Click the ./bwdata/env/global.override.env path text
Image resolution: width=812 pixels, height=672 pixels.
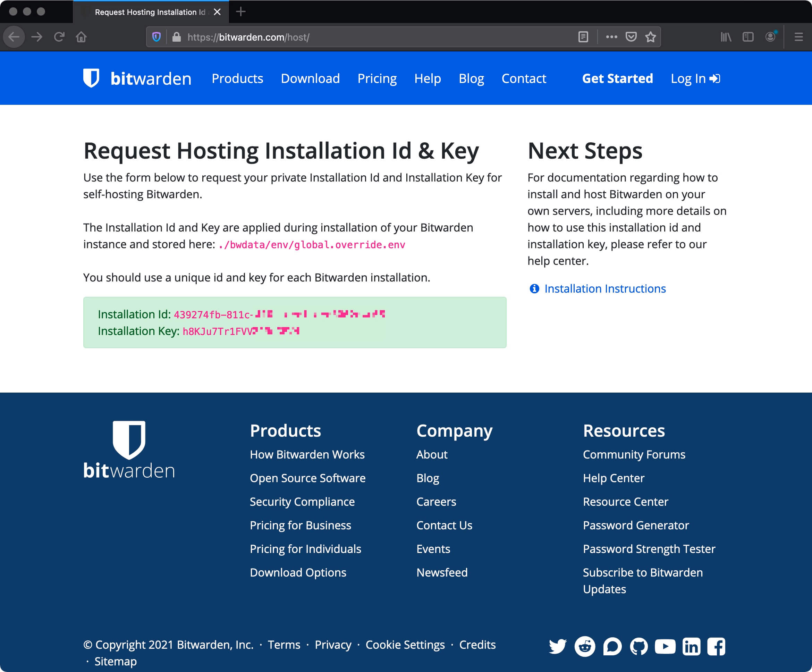[312, 244]
